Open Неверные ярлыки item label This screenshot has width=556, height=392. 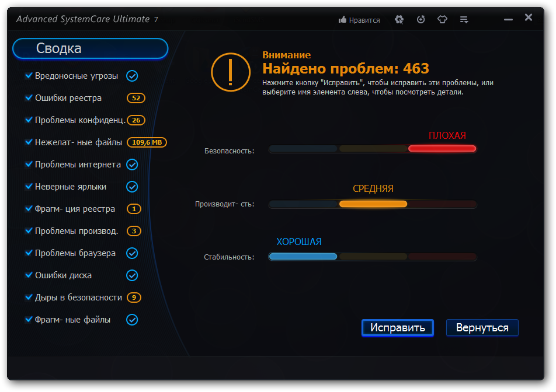[x=71, y=187]
